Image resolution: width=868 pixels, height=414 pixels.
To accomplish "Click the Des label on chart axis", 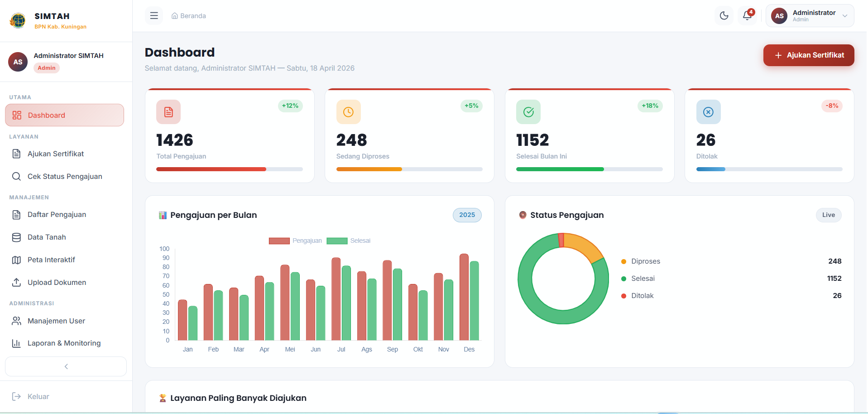I will tap(469, 349).
